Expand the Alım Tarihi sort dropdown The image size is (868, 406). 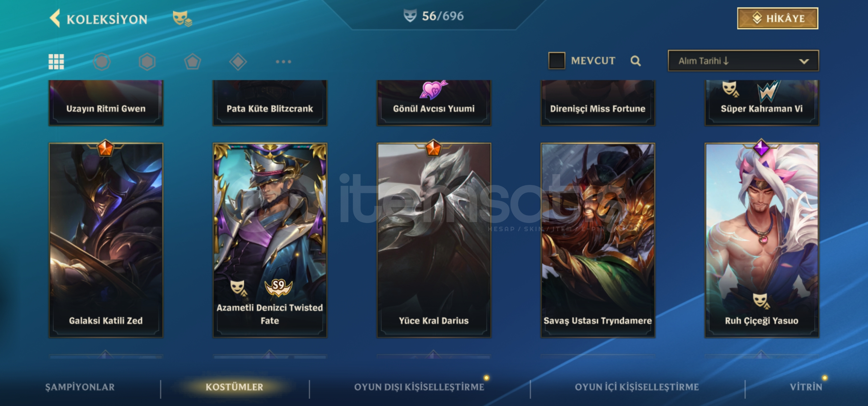(743, 61)
